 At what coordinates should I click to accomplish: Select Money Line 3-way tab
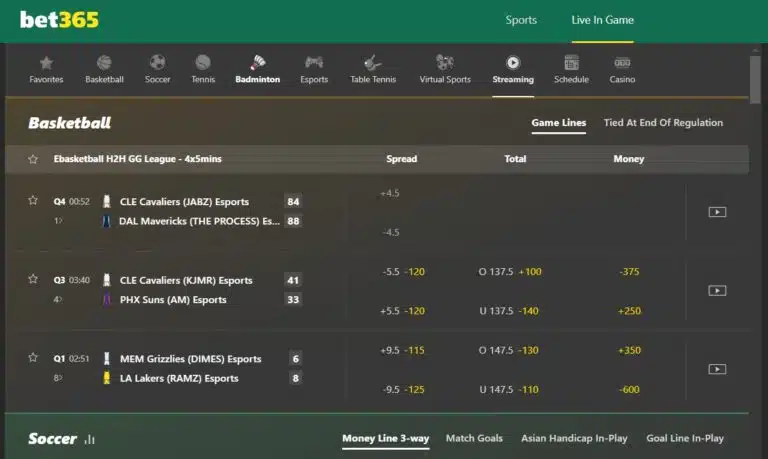point(385,438)
